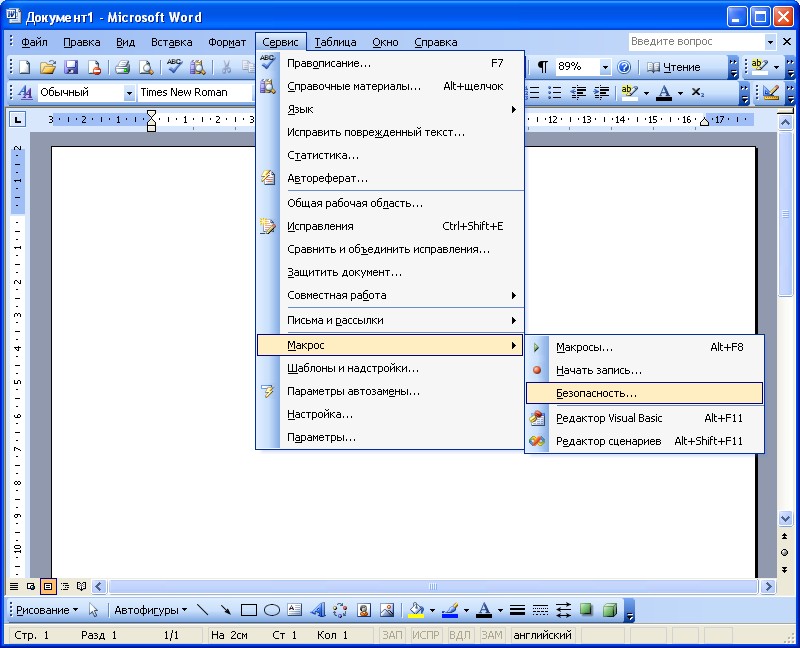
Task: Click the ABC spelling check toolbar icon
Action: pos(174,67)
